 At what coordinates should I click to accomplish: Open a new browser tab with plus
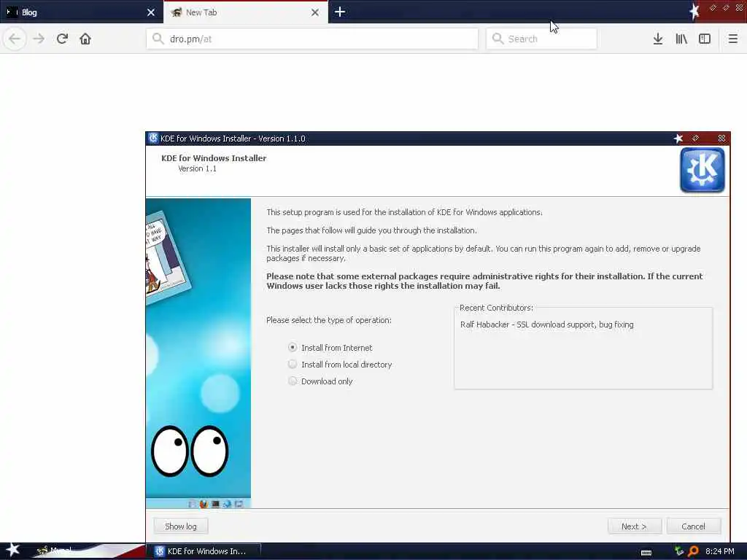coord(340,12)
